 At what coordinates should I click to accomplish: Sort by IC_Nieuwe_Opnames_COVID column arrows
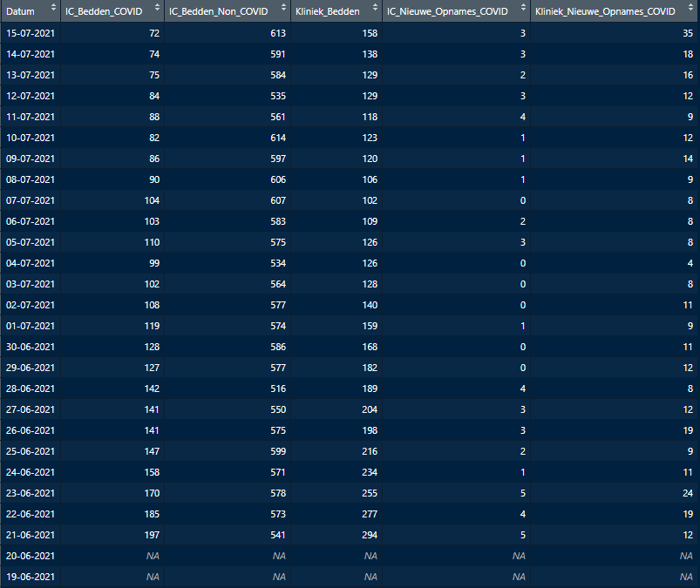(523, 8)
